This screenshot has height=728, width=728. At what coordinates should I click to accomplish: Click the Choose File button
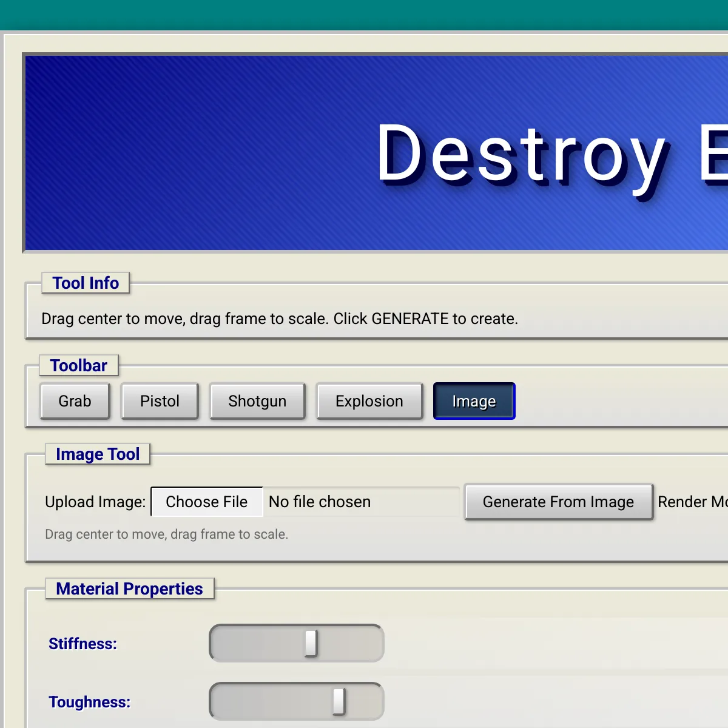[x=207, y=502]
